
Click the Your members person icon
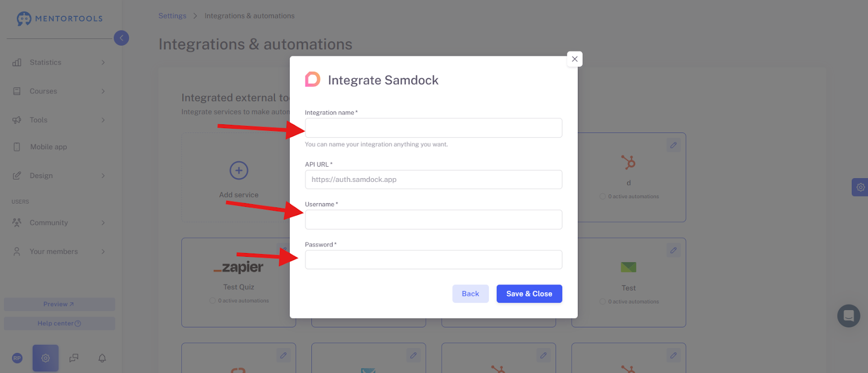coord(17,251)
